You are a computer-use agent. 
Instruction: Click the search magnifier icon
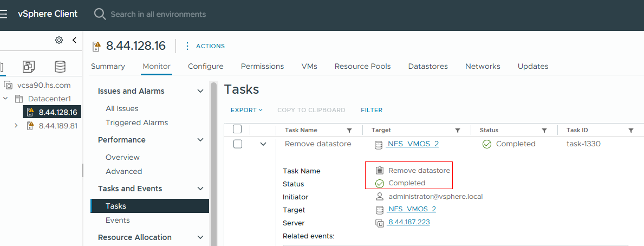100,14
